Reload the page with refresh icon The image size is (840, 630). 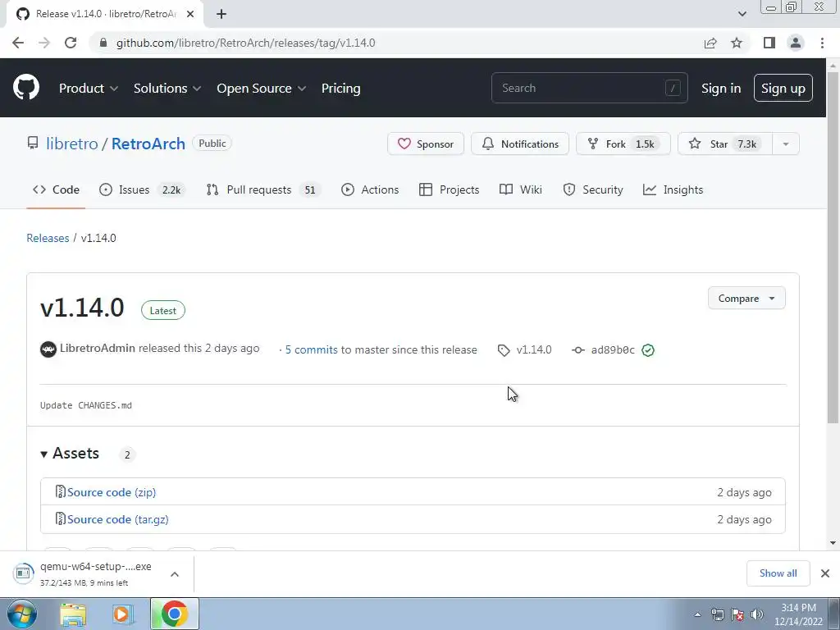71,43
